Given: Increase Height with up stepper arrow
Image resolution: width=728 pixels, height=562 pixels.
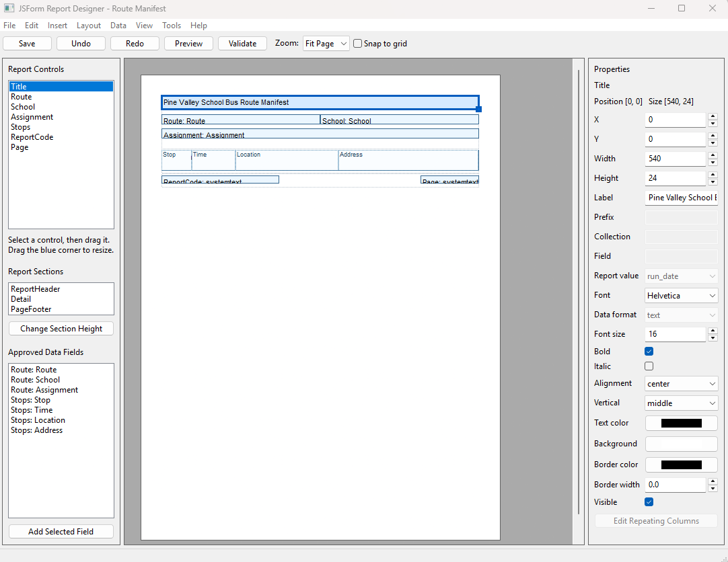Looking at the screenshot, I should coord(713,175).
